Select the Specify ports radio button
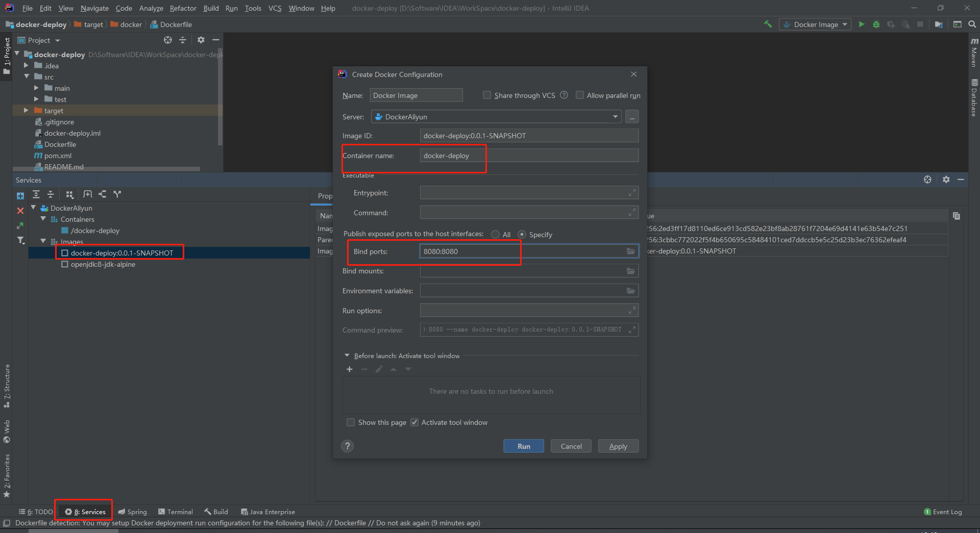The width and height of the screenshot is (980, 533). tap(522, 234)
